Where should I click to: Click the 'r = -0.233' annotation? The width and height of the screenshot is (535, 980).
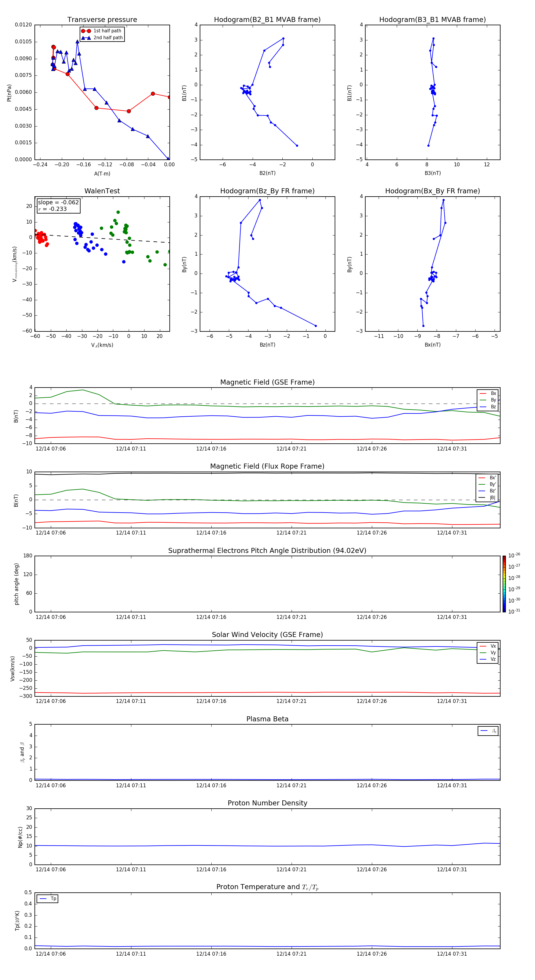click(53, 209)
